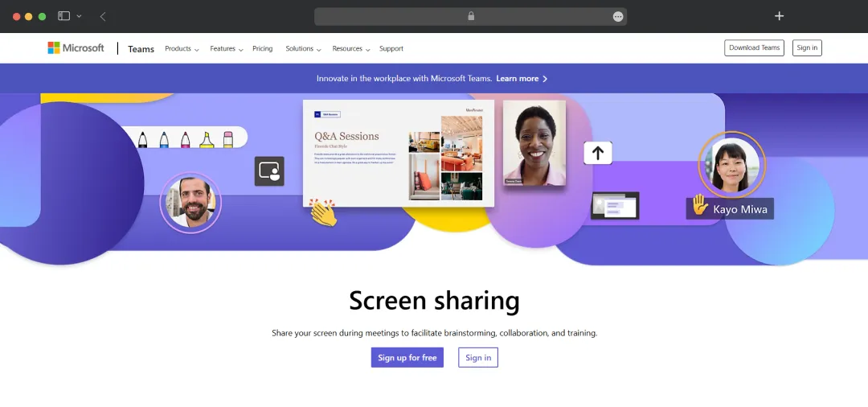The width and height of the screenshot is (868, 407).
Task: Click the pink pen icon
Action: pos(185,139)
